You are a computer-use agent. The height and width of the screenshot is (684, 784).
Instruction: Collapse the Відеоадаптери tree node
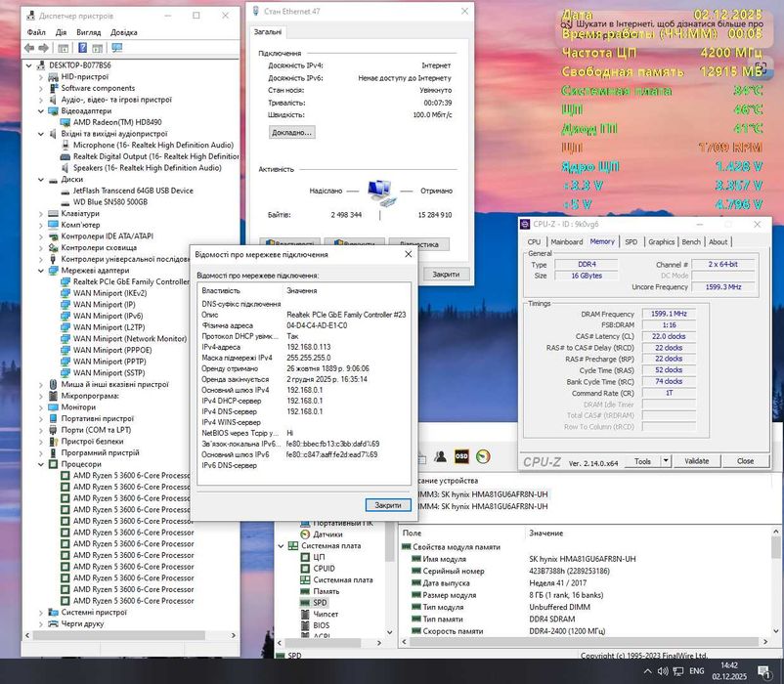pyautogui.click(x=42, y=110)
